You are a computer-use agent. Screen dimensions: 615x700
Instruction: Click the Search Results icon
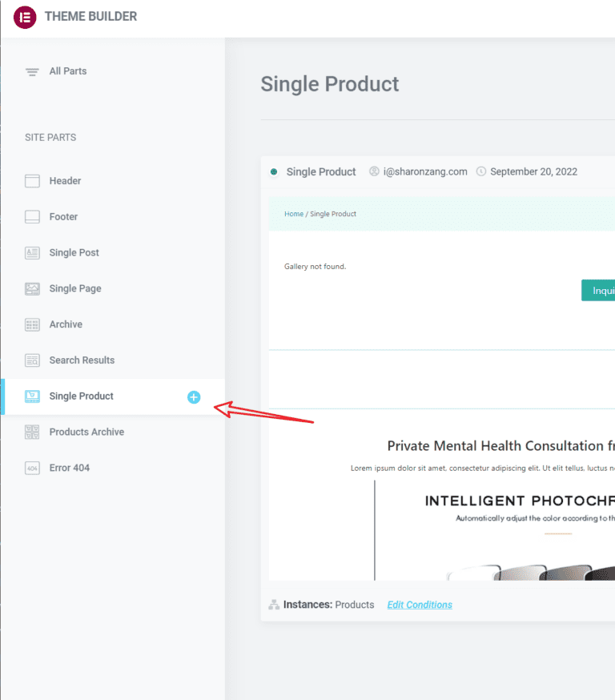click(x=32, y=360)
